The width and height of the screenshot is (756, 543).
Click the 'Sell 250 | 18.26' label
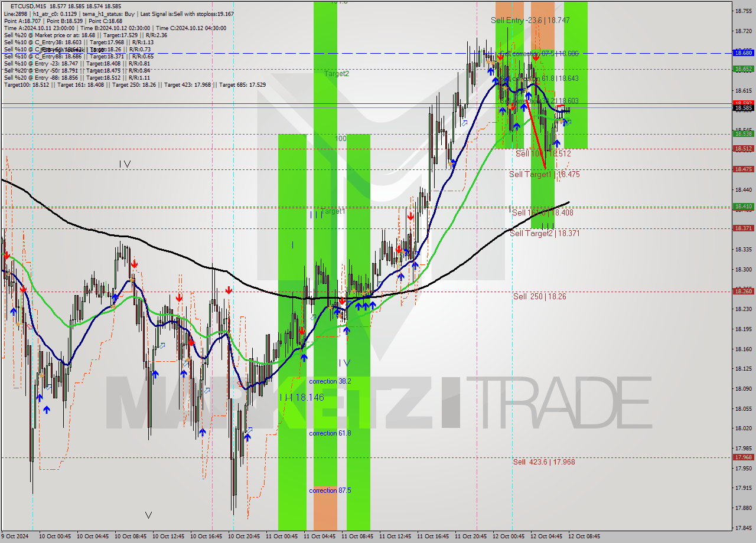[x=539, y=297]
